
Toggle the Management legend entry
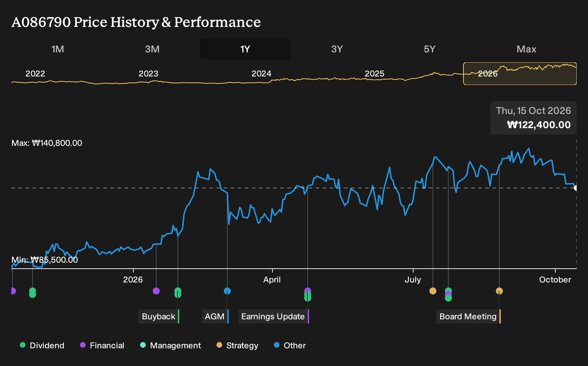171,345
